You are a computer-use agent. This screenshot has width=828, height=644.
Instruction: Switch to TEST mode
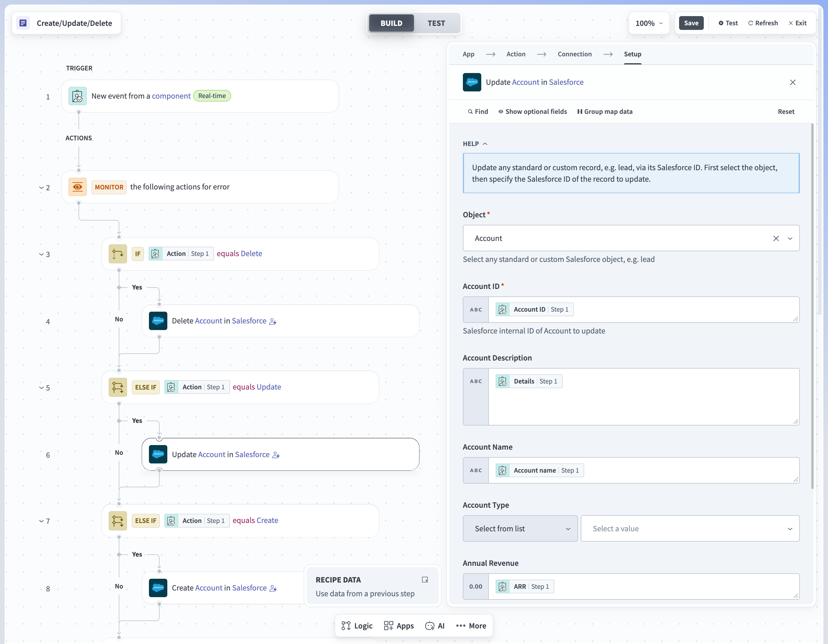[x=436, y=23]
